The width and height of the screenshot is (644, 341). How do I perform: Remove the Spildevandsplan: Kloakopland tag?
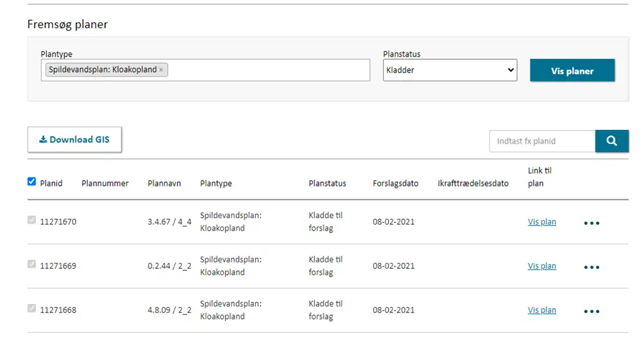(162, 70)
